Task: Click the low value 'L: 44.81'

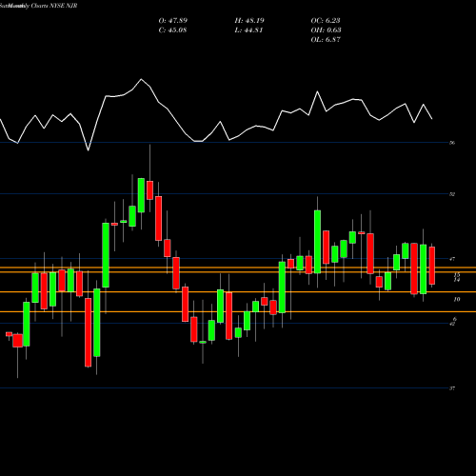Action: tap(248, 30)
